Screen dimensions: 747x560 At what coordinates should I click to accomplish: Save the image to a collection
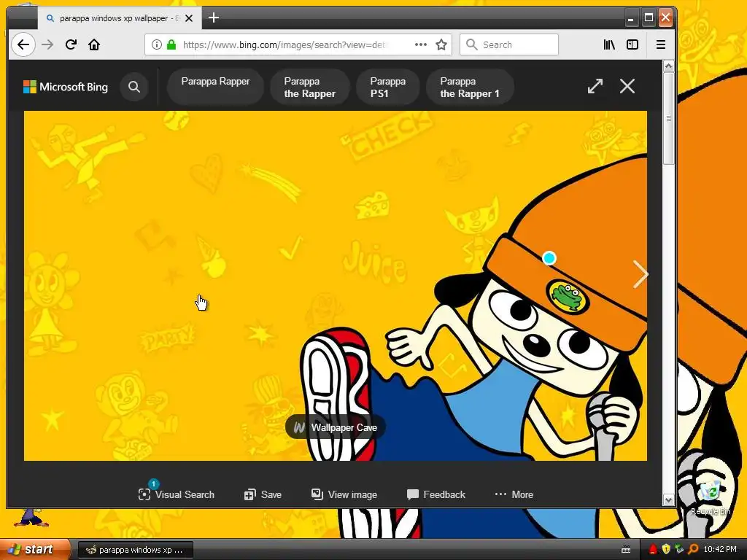(263, 494)
